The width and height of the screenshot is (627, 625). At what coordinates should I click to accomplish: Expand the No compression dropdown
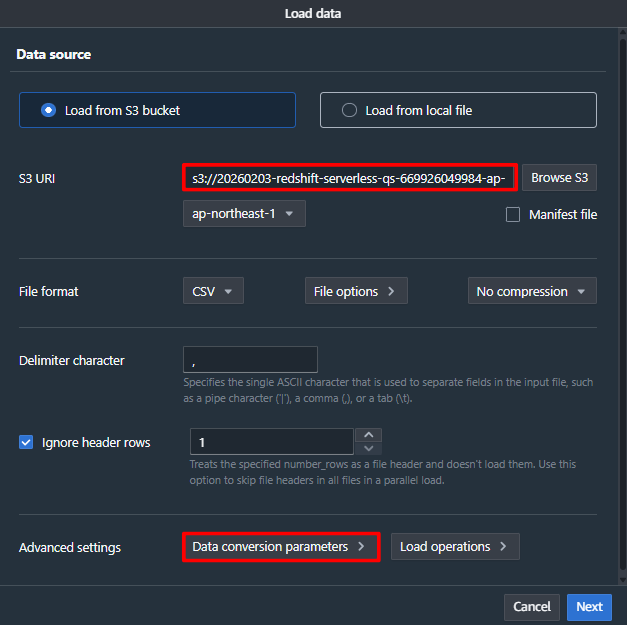tap(531, 291)
